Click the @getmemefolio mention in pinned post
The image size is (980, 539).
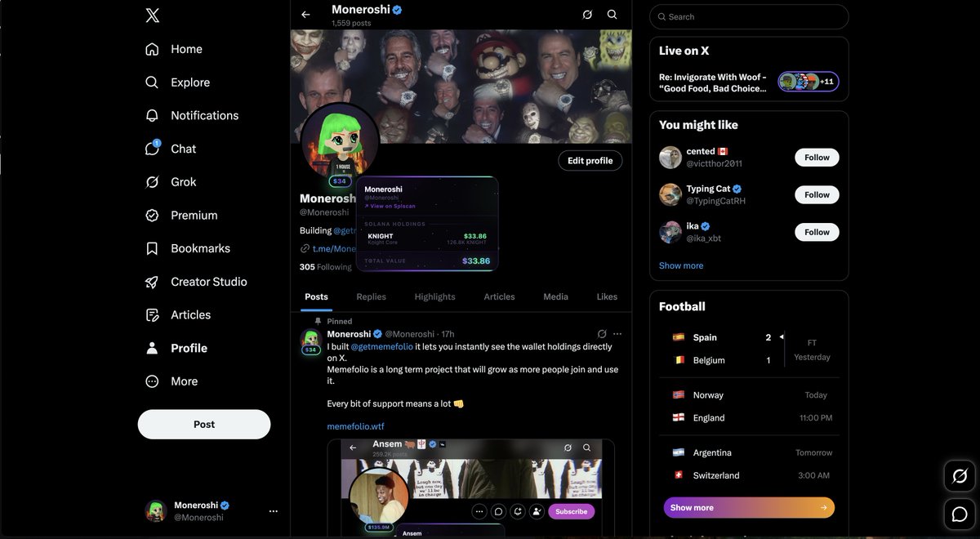coord(381,346)
